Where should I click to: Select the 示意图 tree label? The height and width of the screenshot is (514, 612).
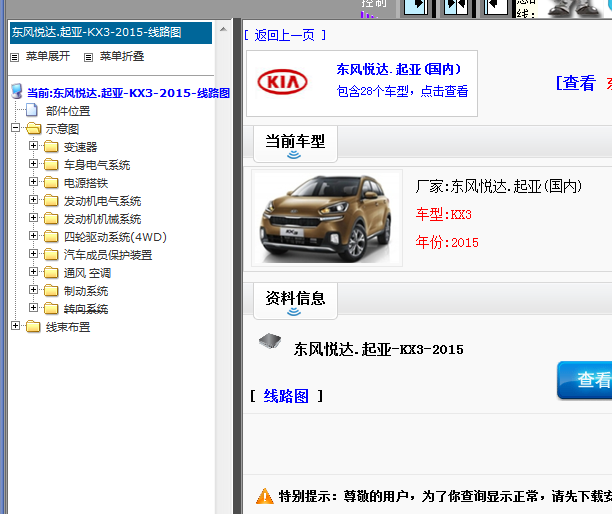(62, 129)
